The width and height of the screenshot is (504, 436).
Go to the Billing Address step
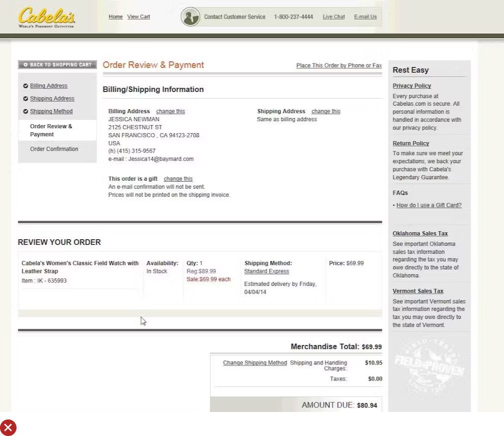[49, 86]
